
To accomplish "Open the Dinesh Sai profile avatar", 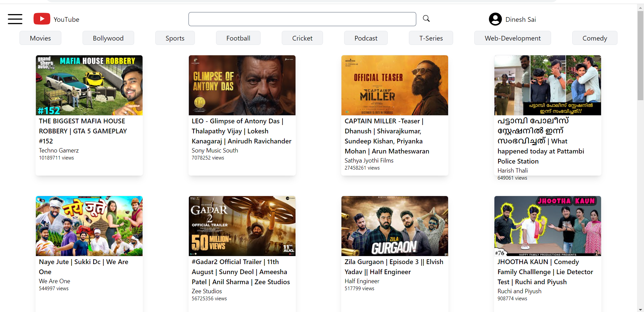I will pos(495,19).
